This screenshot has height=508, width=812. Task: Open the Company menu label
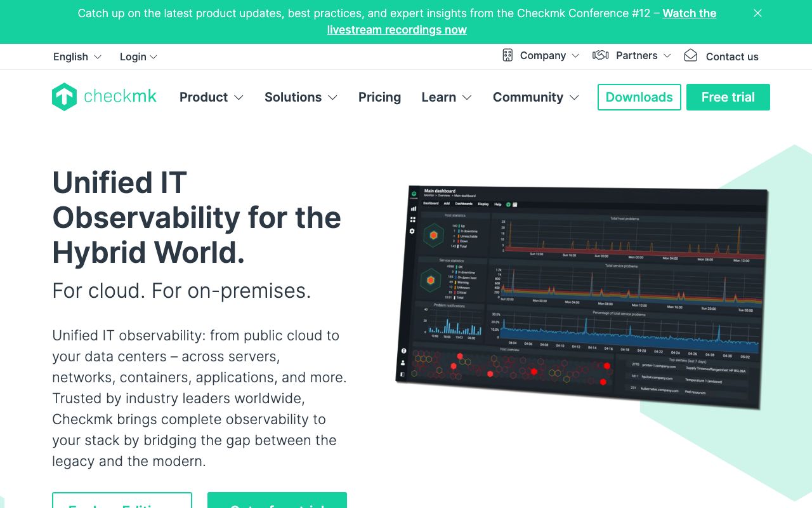click(x=543, y=56)
